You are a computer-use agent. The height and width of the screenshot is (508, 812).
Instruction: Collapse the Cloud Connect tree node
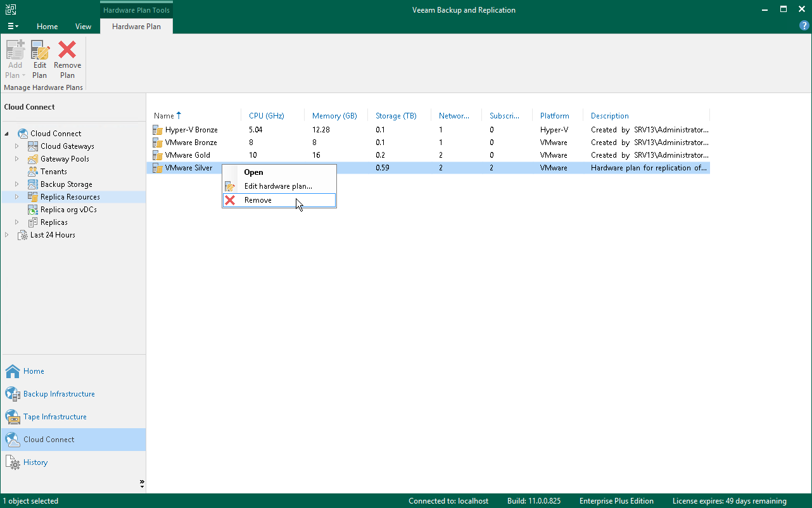pyautogui.click(x=7, y=134)
